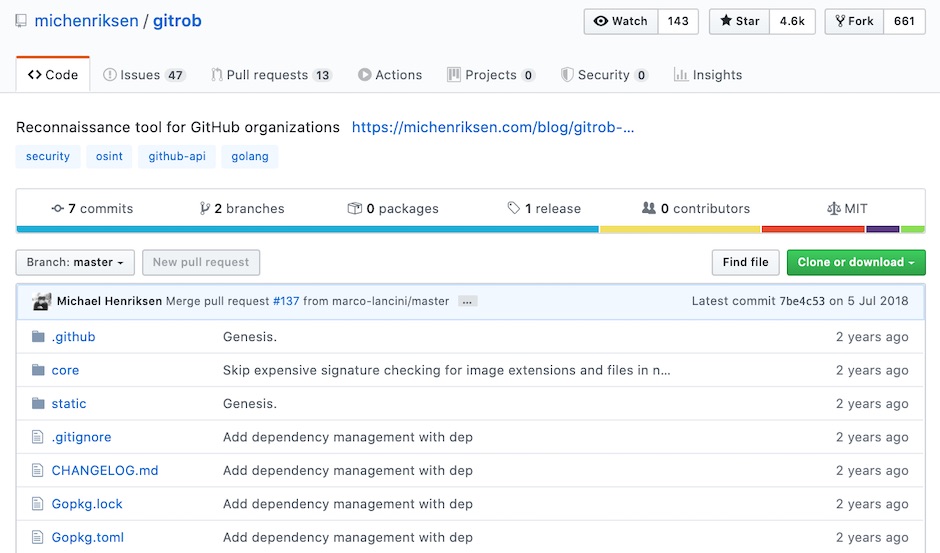Click the Find file button
The width and height of the screenshot is (940, 553).
click(x=745, y=262)
